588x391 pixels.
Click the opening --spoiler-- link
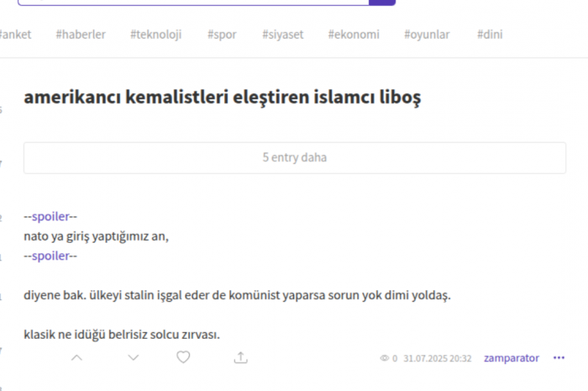point(50,217)
